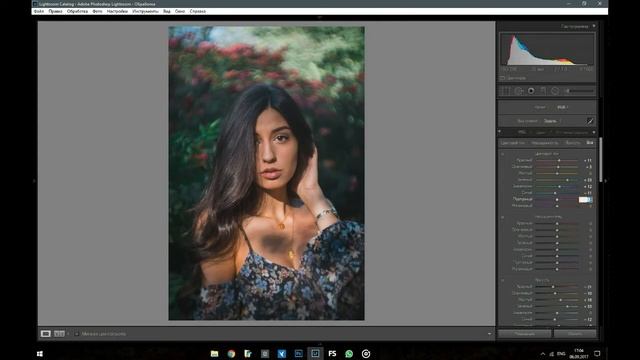The height and width of the screenshot is (360, 640).
Task: Open Photoshop from the taskbar
Action: coord(299,353)
